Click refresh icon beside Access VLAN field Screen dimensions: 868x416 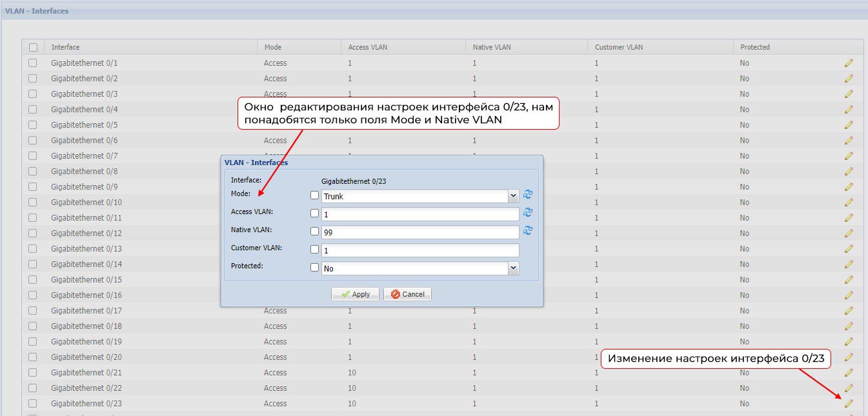click(528, 212)
